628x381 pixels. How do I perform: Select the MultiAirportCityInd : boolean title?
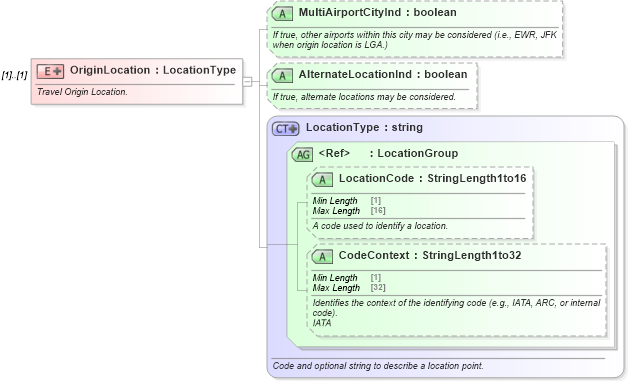click(x=378, y=12)
